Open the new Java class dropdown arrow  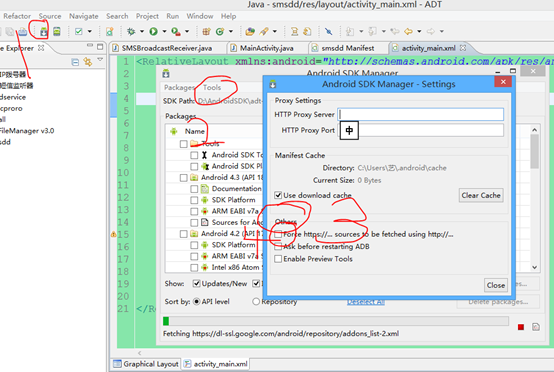(x=231, y=31)
